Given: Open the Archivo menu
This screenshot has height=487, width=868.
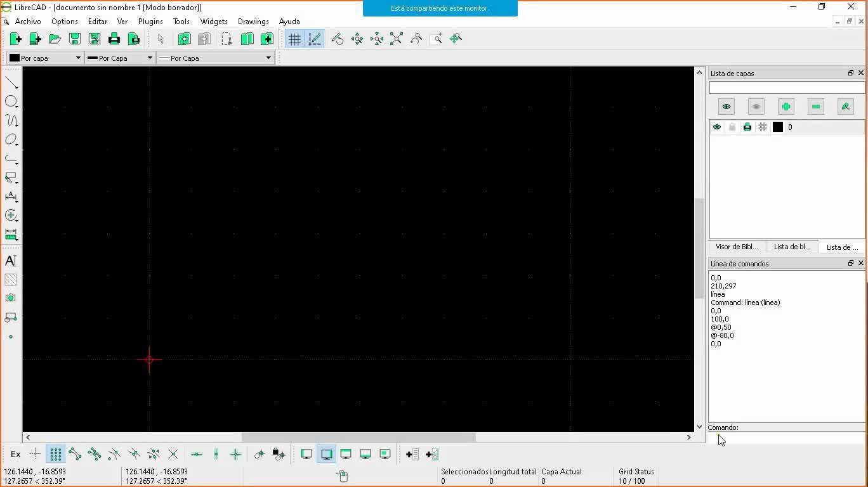Looking at the screenshot, I should (x=28, y=22).
